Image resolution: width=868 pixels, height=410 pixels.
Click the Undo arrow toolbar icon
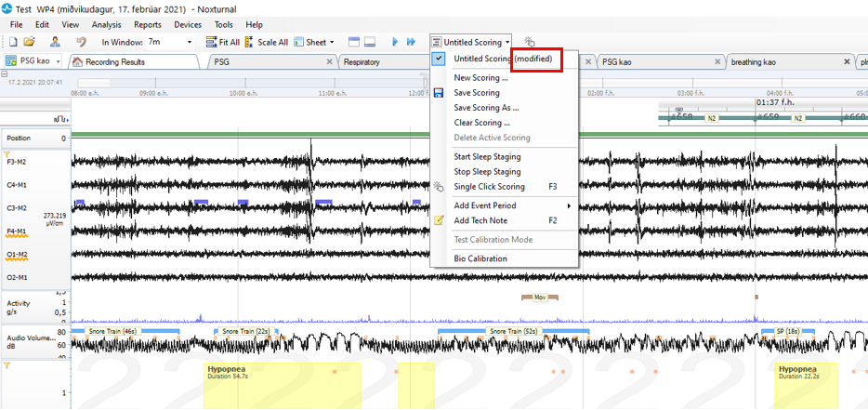point(81,42)
